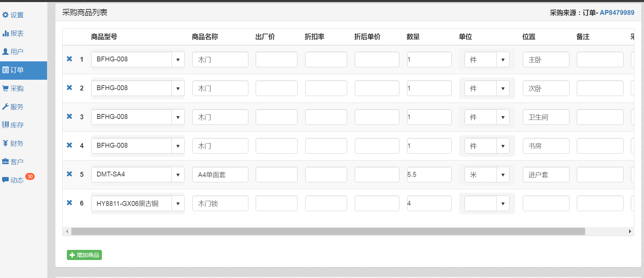Click the 动态 chat bubble icon
The width and height of the screenshot is (644, 278).
coord(6,180)
